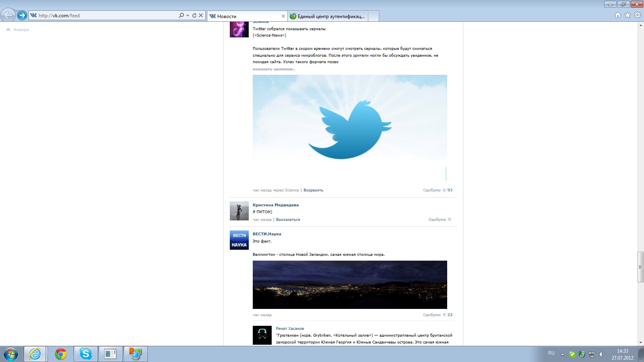Launch Google Chrome from the taskbar
Screen dimensions: 644x362
[x=61, y=354]
